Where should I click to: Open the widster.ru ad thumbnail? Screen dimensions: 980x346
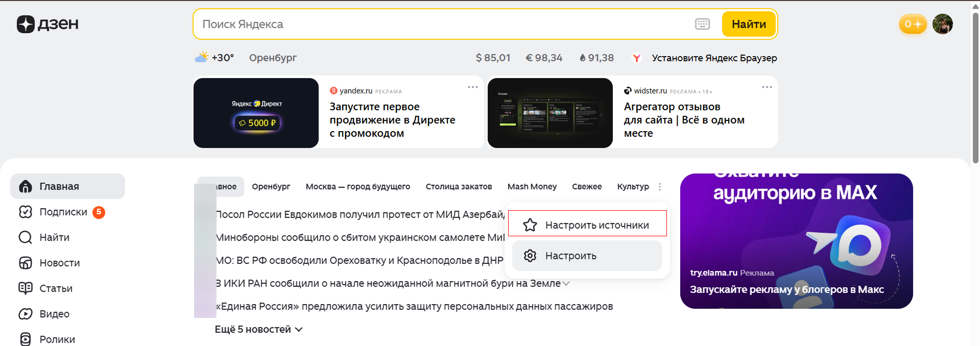tap(550, 113)
